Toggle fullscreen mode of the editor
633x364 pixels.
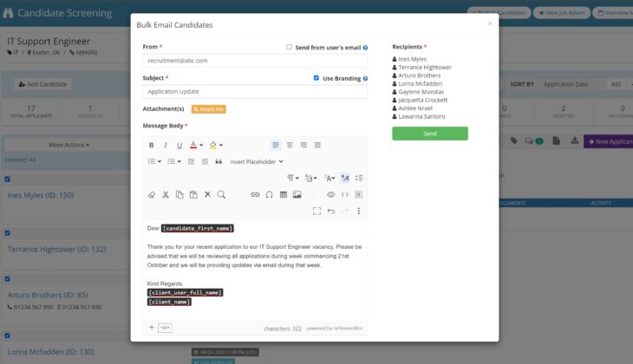pyautogui.click(x=316, y=211)
